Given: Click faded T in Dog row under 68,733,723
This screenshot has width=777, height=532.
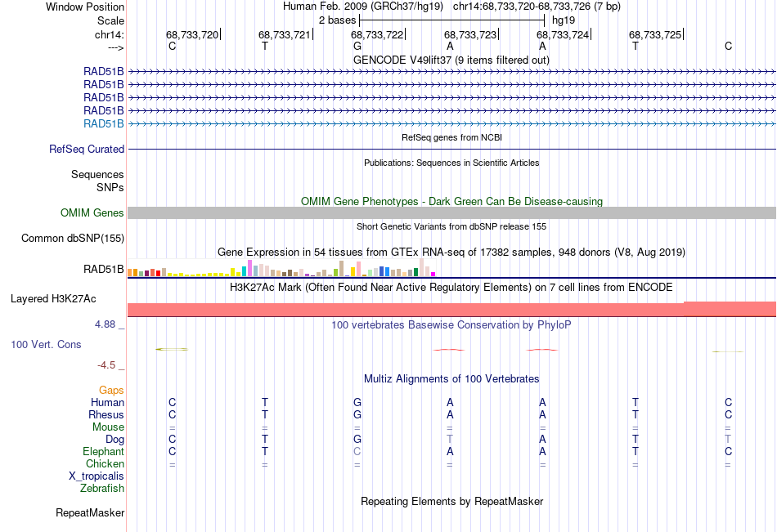Looking at the screenshot, I should [x=450, y=440].
